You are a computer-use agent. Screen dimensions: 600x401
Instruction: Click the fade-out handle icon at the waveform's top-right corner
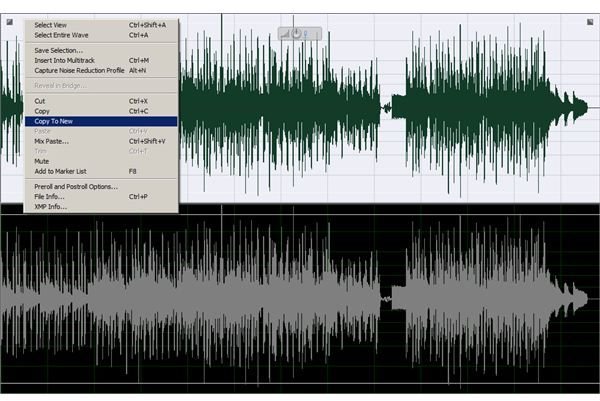[x=590, y=22]
